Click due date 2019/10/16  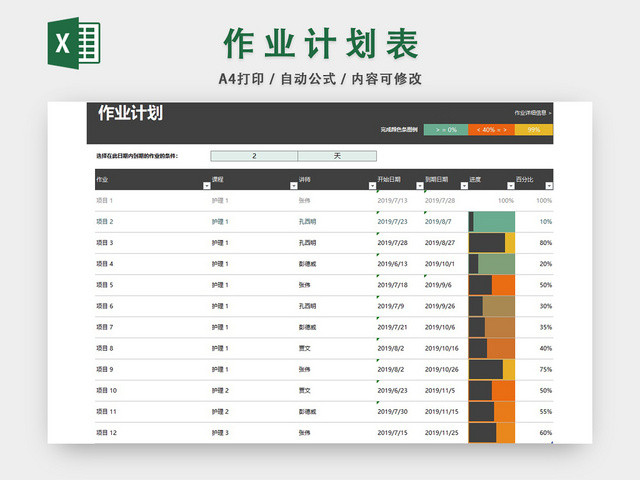442,348
